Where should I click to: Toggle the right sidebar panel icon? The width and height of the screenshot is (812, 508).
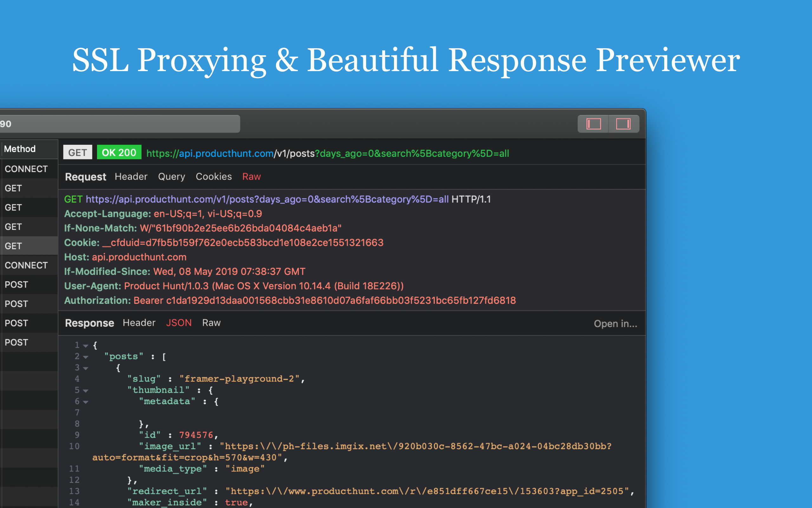point(623,124)
